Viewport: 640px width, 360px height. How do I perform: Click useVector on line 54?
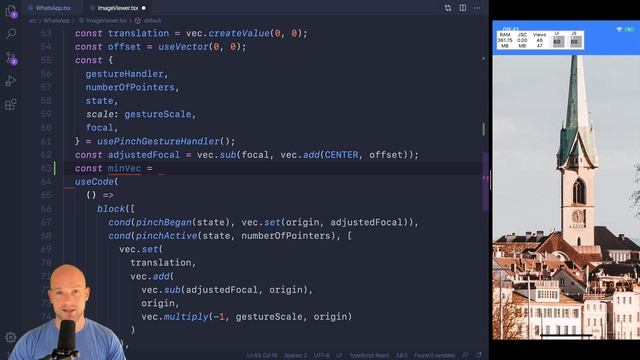pyautogui.click(x=183, y=47)
